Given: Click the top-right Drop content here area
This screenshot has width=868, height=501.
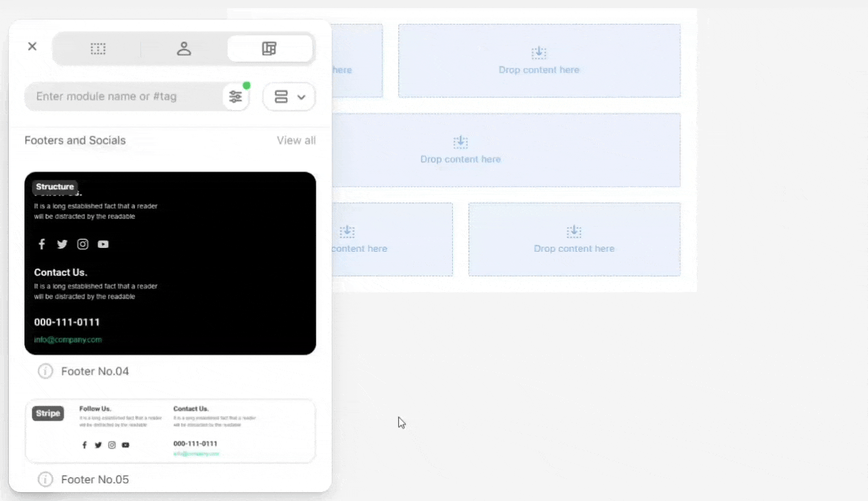Looking at the screenshot, I should click(539, 61).
